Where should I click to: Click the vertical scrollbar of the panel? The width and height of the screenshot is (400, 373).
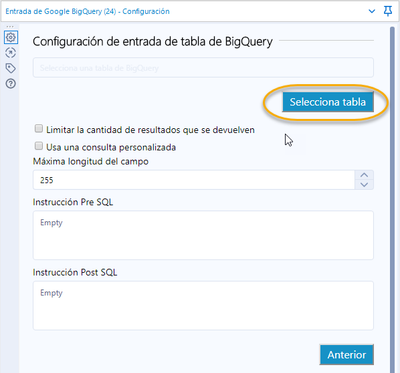coord(392,200)
